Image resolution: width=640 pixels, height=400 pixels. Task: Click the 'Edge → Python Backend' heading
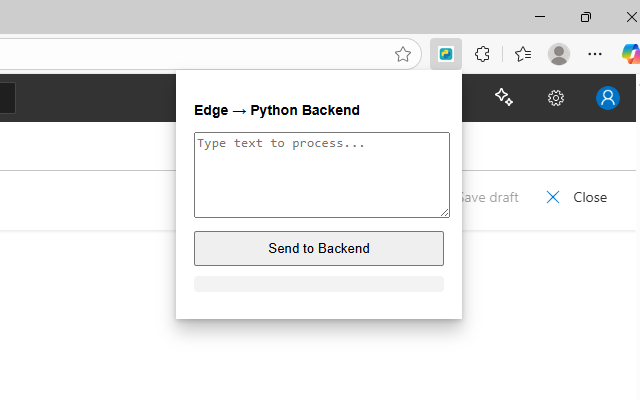click(x=277, y=110)
